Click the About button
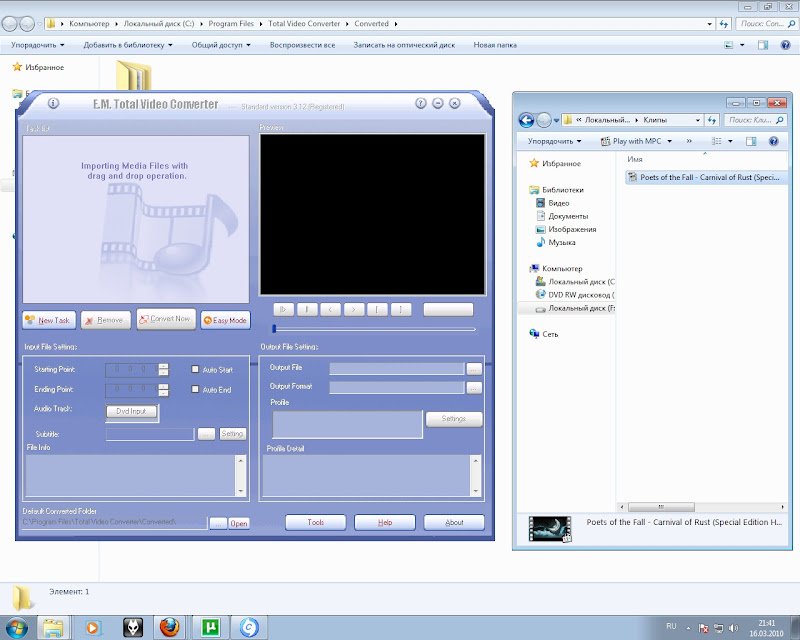The width and height of the screenshot is (800, 640). click(454, 522)
